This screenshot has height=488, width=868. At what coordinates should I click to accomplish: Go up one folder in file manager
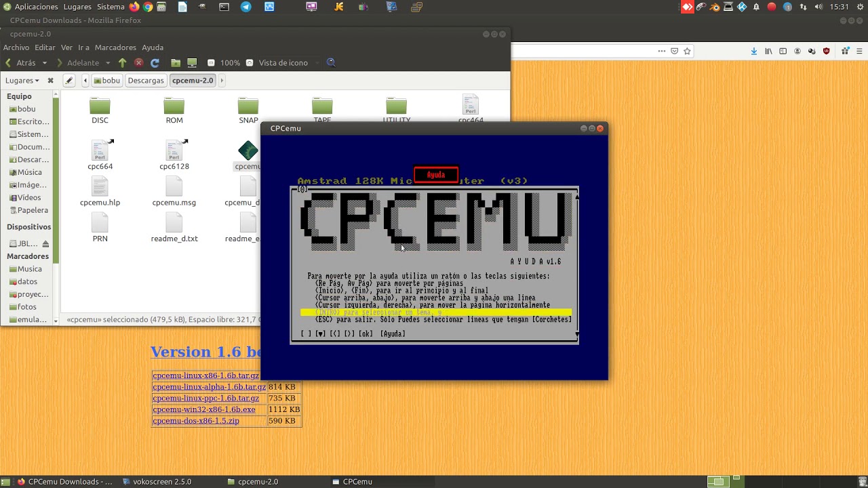click(x=122, y=62)
